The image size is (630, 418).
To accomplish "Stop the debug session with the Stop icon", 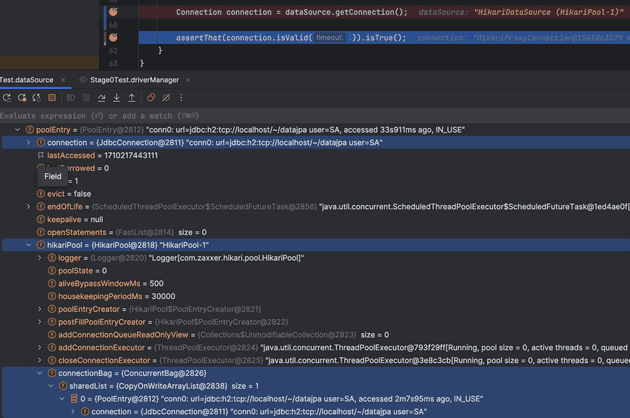I will tap(52, 98).
